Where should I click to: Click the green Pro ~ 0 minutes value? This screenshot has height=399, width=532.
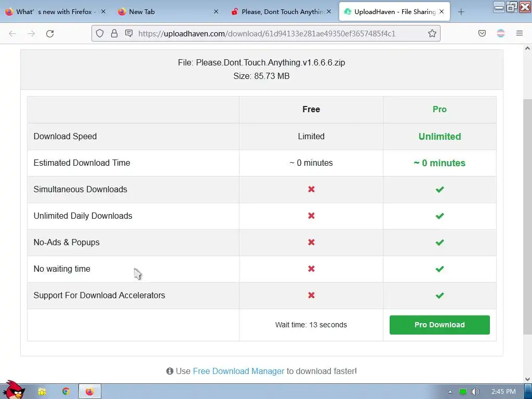coord(440,163)
